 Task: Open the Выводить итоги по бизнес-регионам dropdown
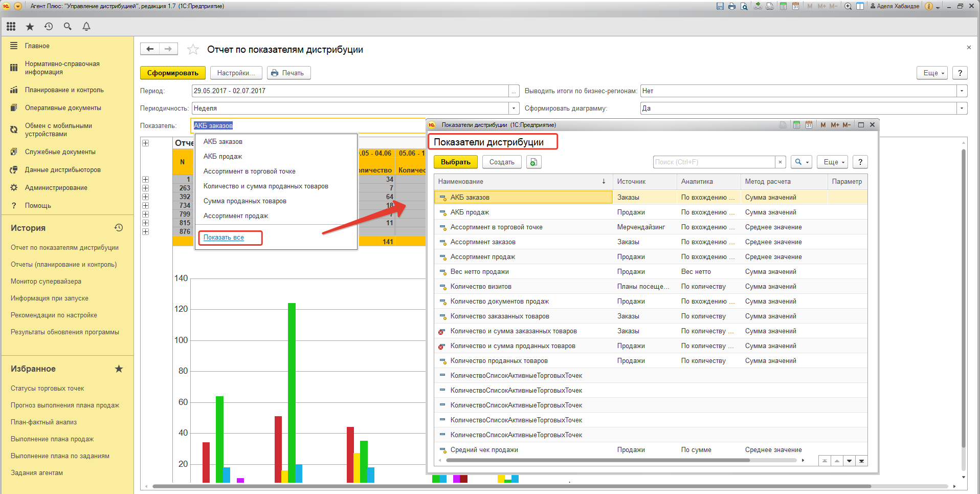(x=962, y=91)
